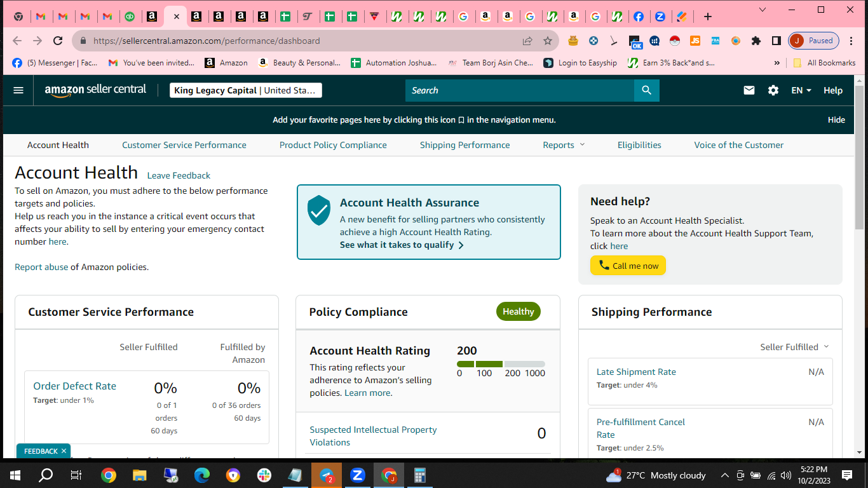Click the share page icon in address bar
This screenshot has height=488, width=868.
click(527, 41)
